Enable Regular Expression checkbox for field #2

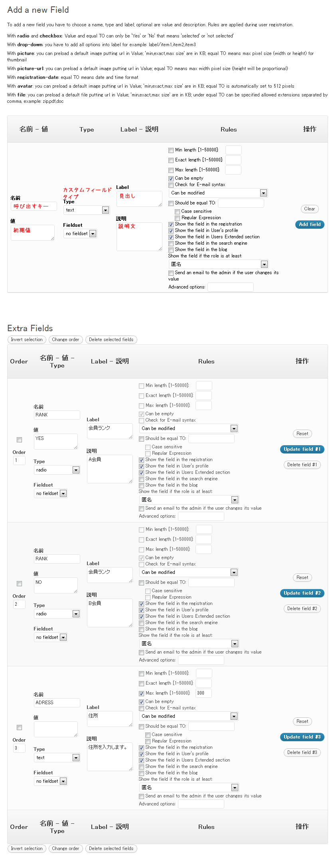(x=148, y=597)
